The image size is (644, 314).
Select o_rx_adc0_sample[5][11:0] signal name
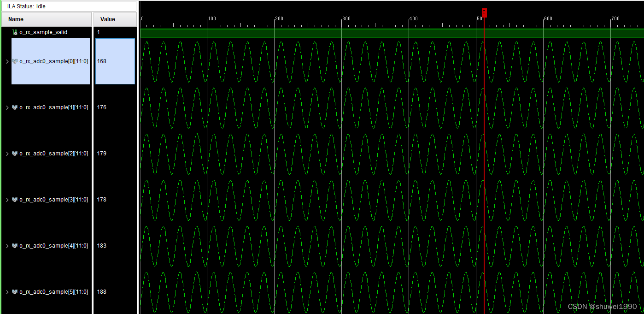click(x=53, y=292)
